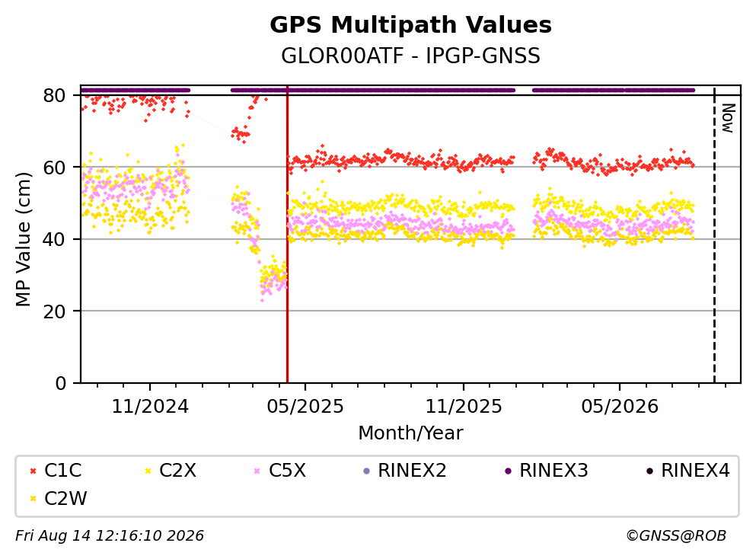
Task: Click the 05/2025 x-axis tick label
Action: tap(305, 407)
